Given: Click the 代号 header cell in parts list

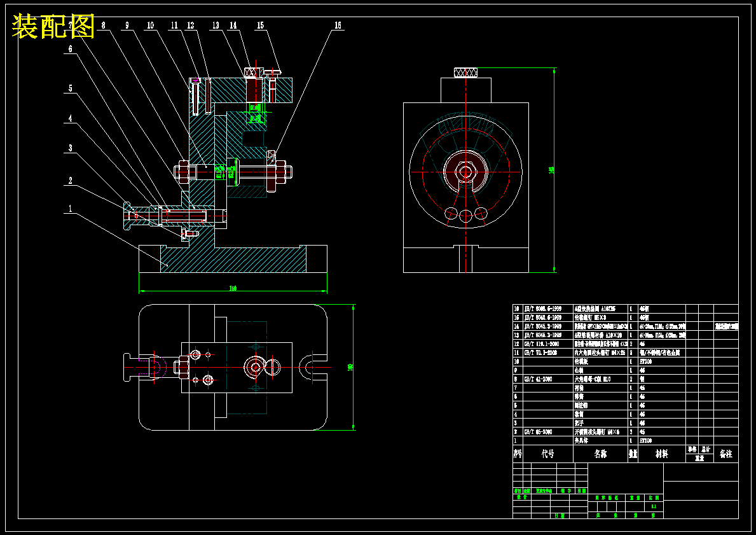Looking at the screenshot, I should point(548,454).
